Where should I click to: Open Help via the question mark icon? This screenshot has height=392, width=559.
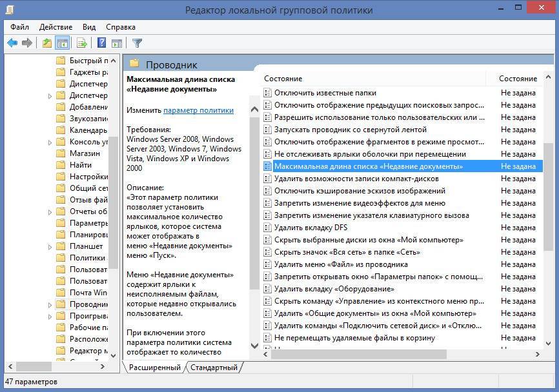point(101,43)
